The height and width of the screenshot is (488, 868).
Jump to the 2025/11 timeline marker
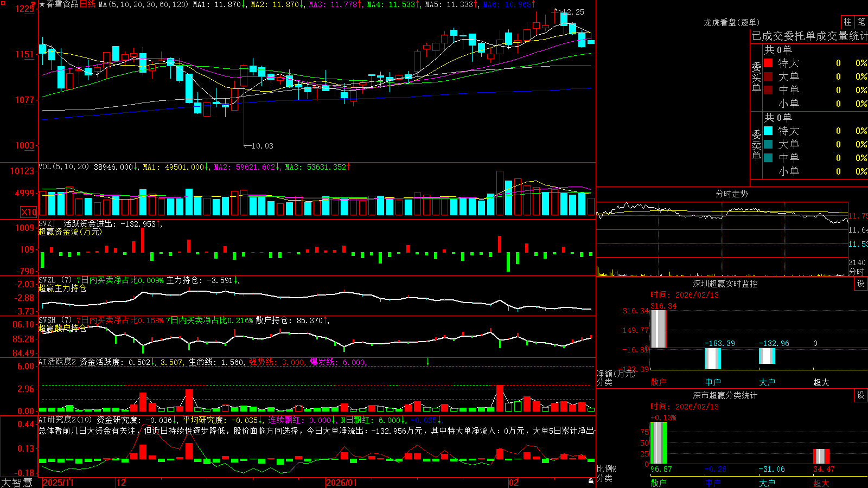(58, 483)
